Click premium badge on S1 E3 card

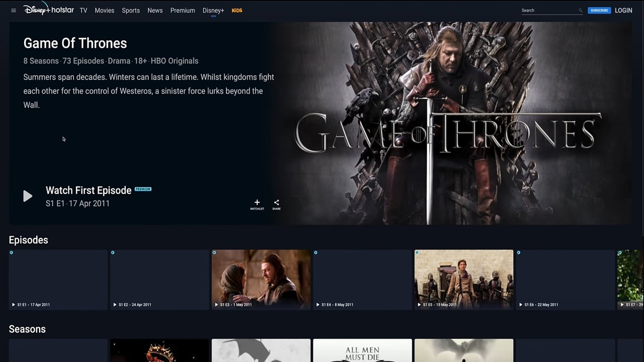click(214, 252)
